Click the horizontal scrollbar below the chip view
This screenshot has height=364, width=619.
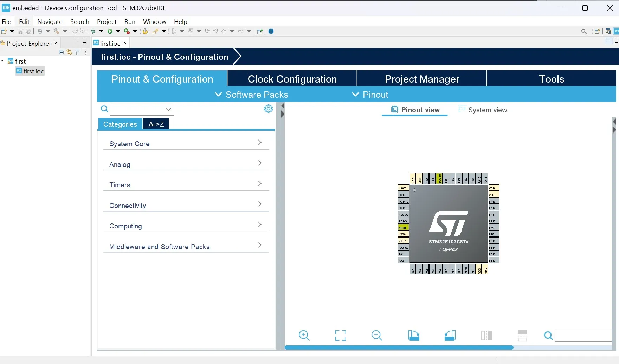[x=399, y=347]
